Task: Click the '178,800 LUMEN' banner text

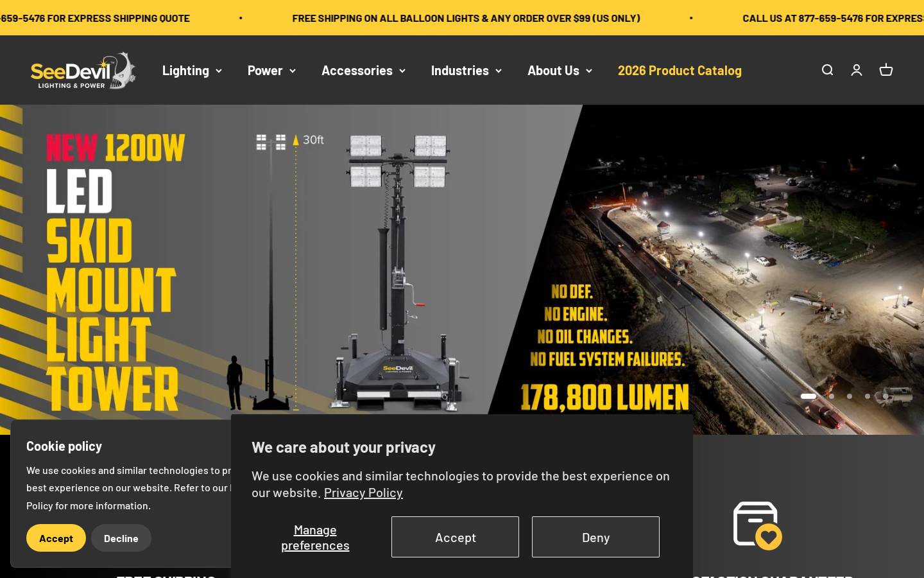Action: (604, 397)
